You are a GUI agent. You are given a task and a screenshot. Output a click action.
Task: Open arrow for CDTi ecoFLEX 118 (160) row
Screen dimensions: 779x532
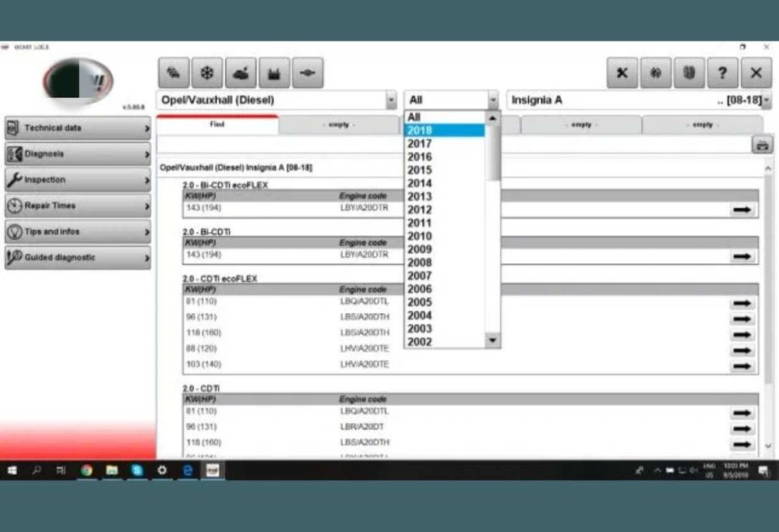pos(742,335)
